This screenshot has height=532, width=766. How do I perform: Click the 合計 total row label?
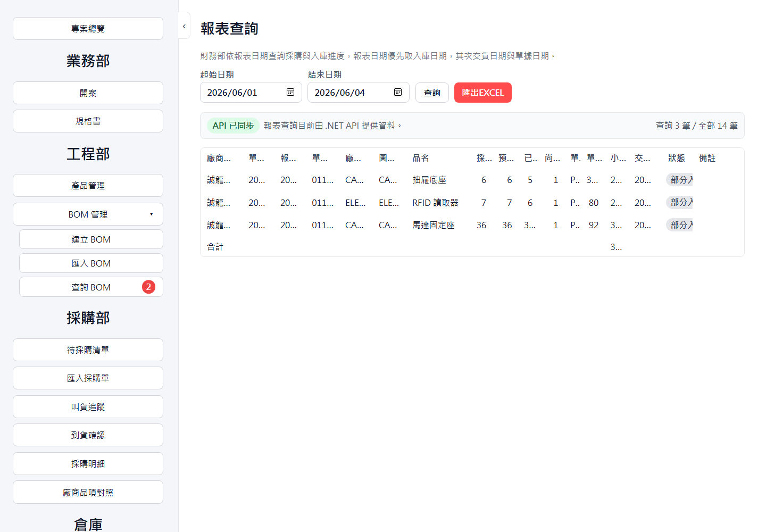(x=215, y=247)
